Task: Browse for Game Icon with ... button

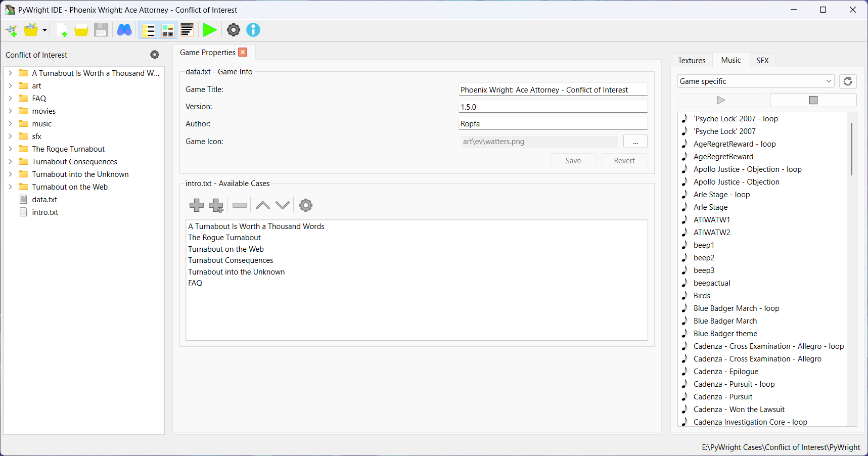Action: 635,142
